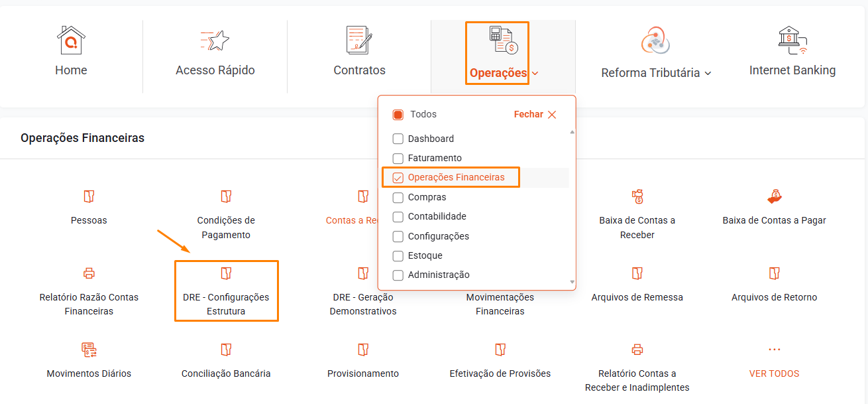Click the VER TODOS link
This screenshot has height=404, width=868.
click(x=774, y=373)
